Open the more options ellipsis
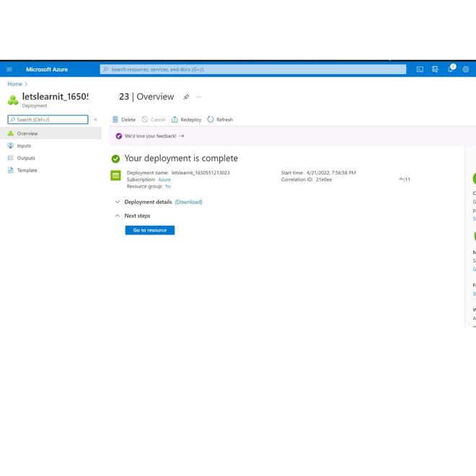 [x=198, y=97]
